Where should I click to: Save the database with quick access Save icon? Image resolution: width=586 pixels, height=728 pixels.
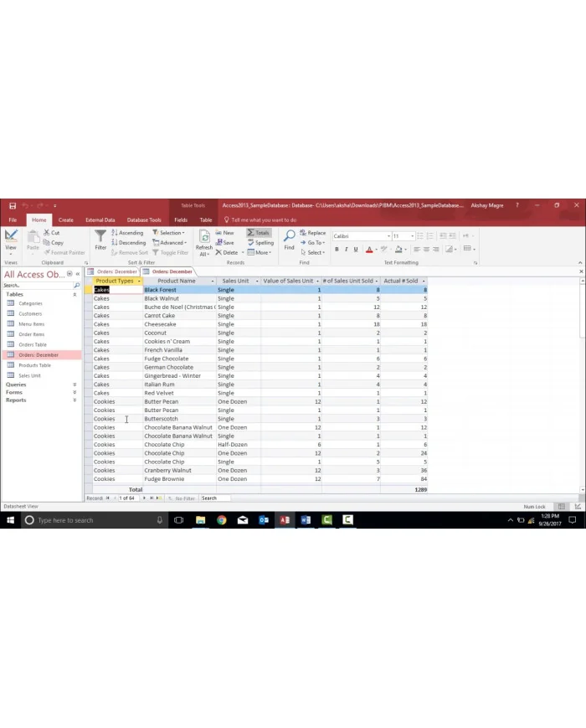(13, 206)
